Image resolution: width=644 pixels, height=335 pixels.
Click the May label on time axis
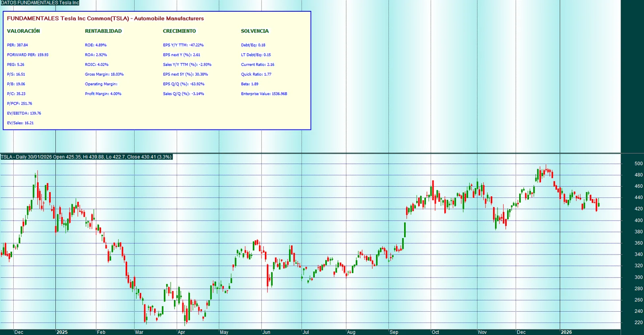pos(224,332)
